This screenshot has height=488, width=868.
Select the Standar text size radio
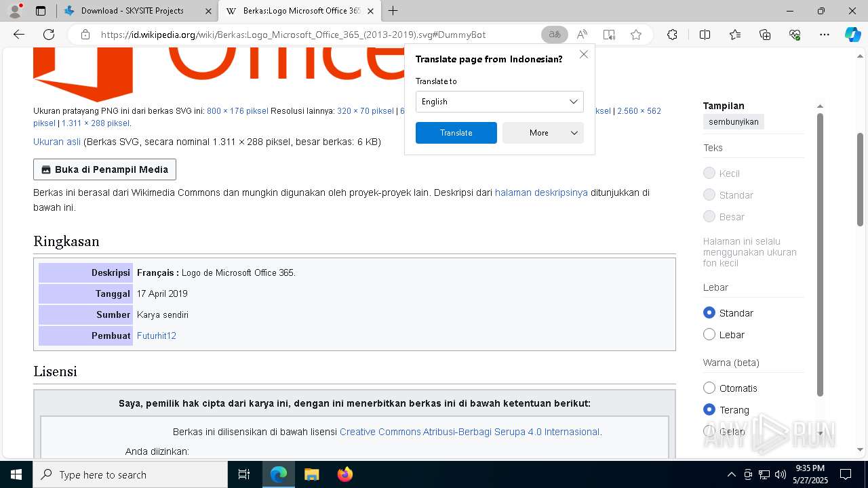pyautogui.click(x=709, y=195)
